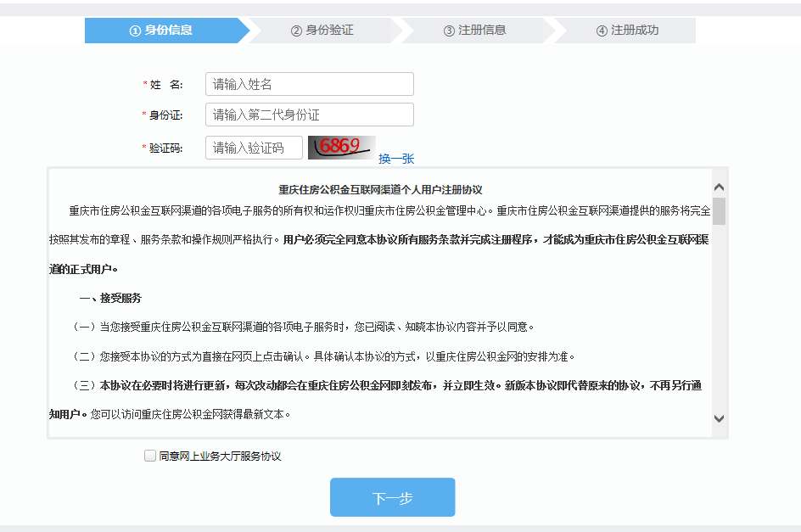
Task: Click the captcha image showing 6869
Action: [341, 148]
